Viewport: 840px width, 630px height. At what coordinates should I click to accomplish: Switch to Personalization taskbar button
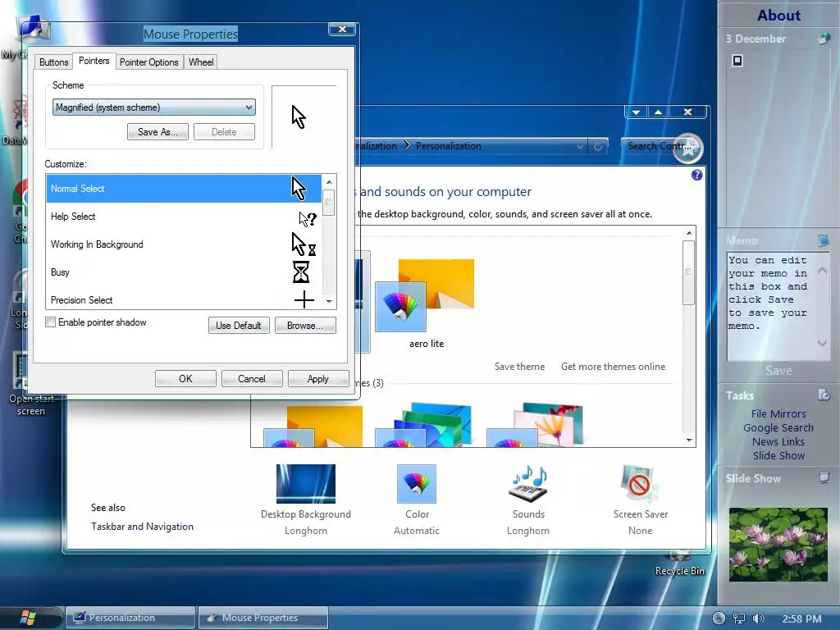130,617
